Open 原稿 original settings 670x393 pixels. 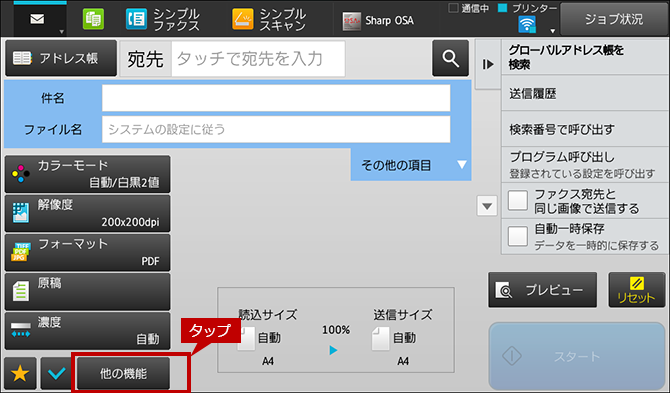88,292
